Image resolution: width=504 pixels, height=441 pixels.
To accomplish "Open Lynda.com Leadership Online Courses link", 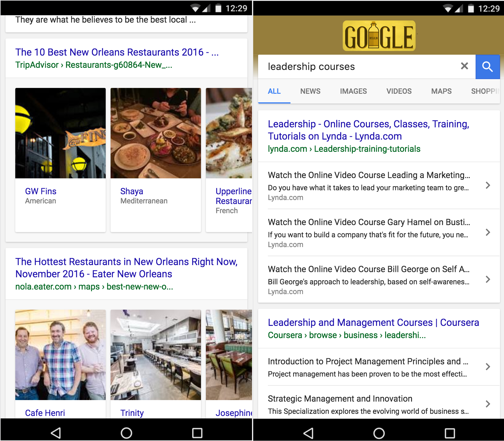I will (368, 130).
